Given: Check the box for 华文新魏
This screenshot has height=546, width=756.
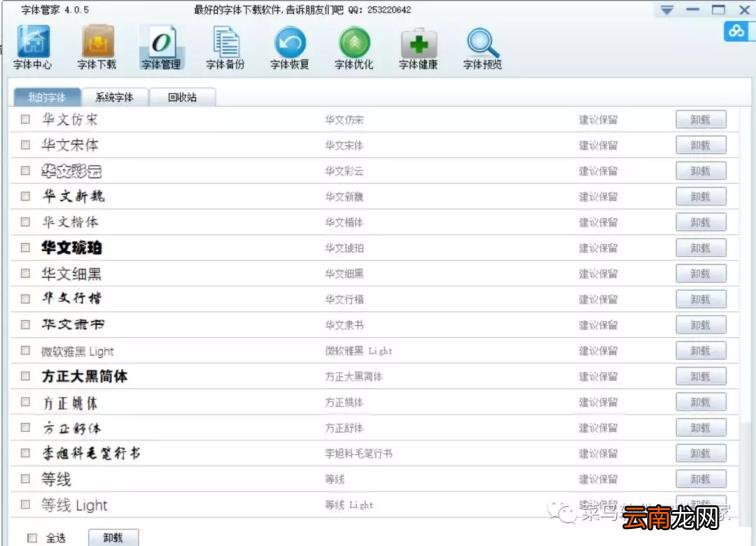Looking at the screenshot, I should 26,196.
